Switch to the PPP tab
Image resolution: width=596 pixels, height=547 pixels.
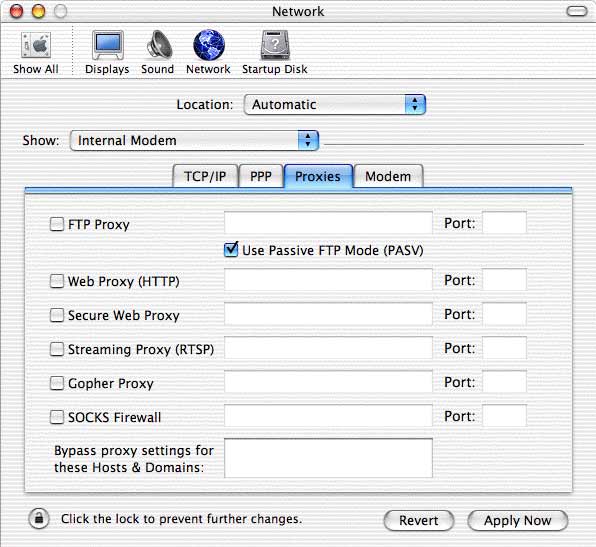tap(261, 176)
